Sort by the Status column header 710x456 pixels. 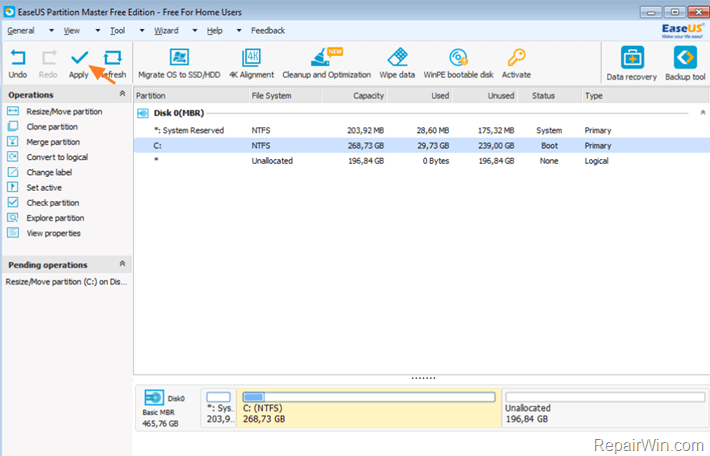550,96
